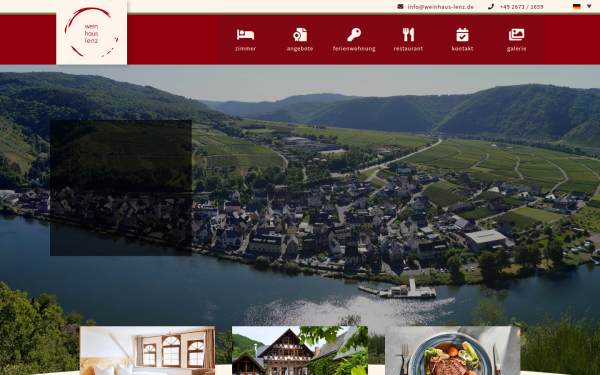600x375 pixels.
Task: Click the bed icon for zimmer
Action: point(245,35)
